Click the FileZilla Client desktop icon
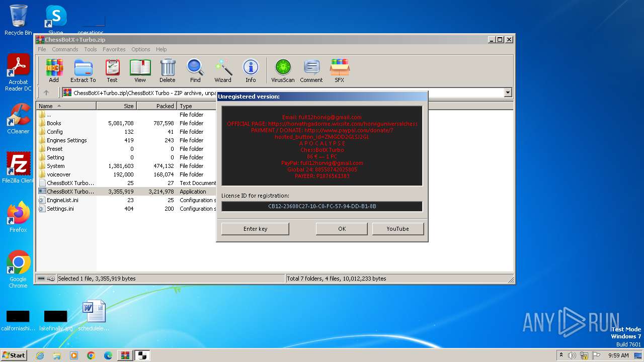 [x=18, y=167]
